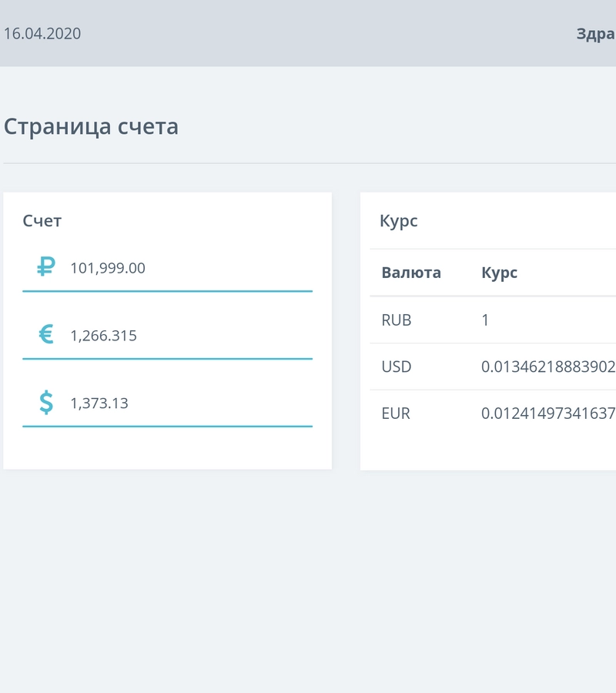Select the USD row in currency table
616x693 pixels.
point(397,367)
